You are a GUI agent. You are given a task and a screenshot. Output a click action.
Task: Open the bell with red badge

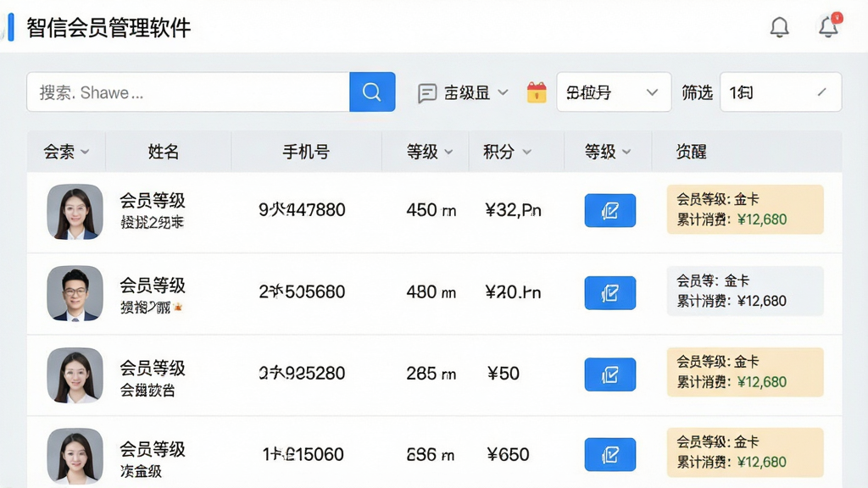click(829, 26)
